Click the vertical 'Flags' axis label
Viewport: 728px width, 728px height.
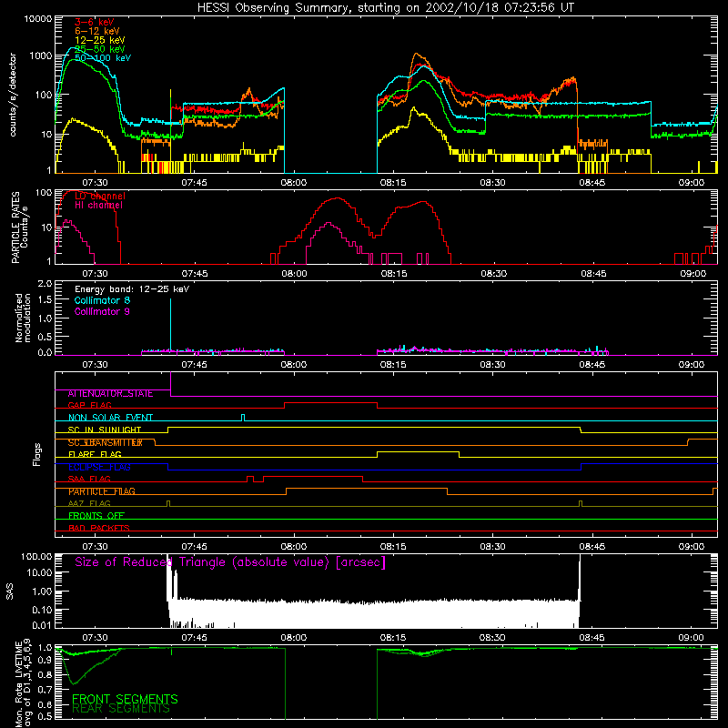(36, 454)
